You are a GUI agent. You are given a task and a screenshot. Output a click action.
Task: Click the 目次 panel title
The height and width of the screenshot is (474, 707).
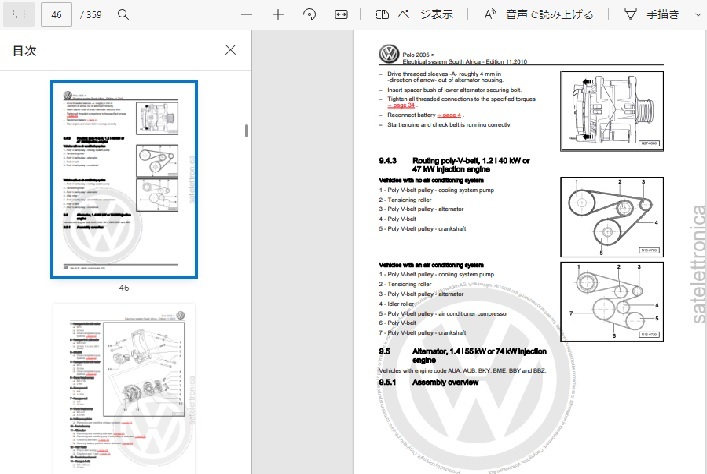(x=24, y=51)
